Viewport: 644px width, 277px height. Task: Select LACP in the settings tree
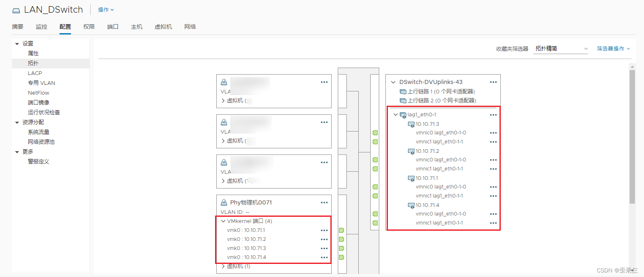pyautogui.click(x=35, y=73)
